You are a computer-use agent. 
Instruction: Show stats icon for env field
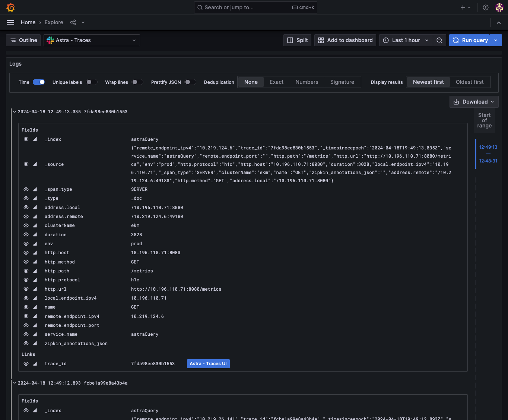35,244
